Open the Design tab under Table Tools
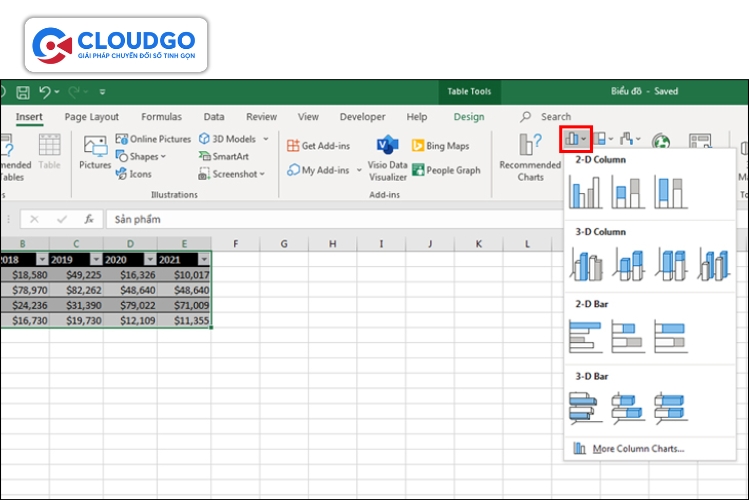This screenshot has height=500, width=750. click(468, 117)
